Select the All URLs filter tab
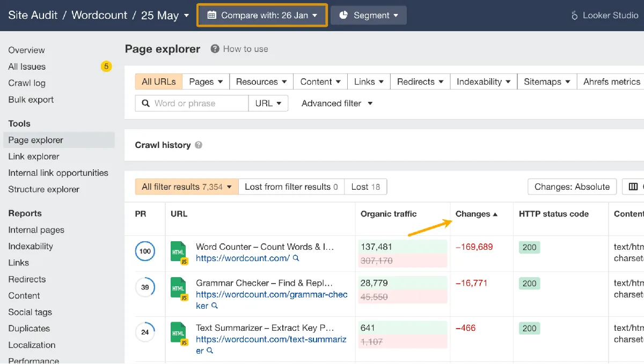This screenshot has width=644, height=364. tap(159, 82)
